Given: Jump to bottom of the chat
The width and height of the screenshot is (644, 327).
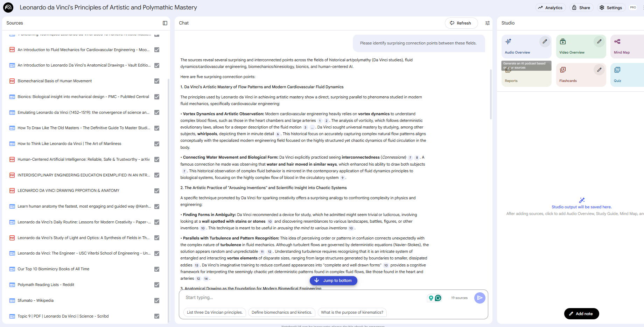Looking at the screenshot, I should (x=333, y=280).
